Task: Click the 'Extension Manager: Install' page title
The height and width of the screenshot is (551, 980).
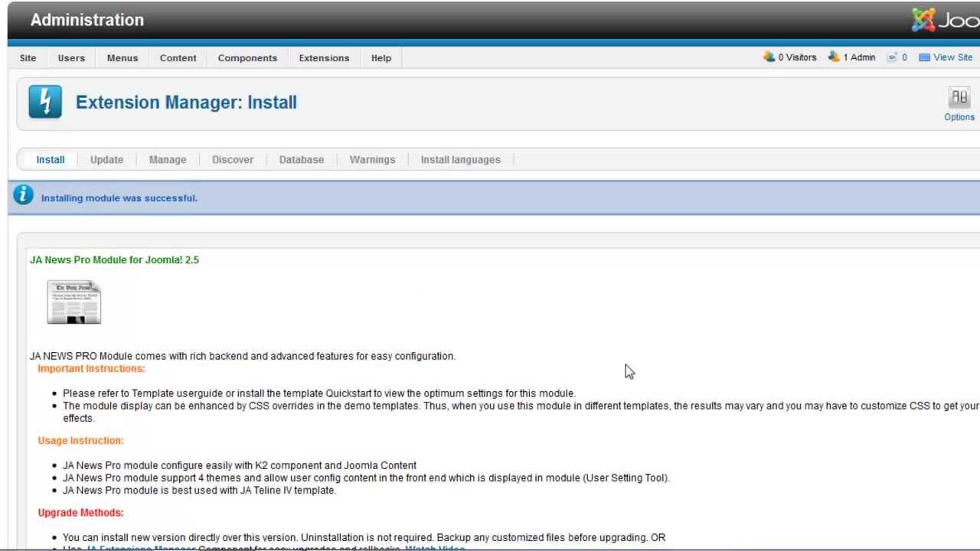Action: pos(186,103)
